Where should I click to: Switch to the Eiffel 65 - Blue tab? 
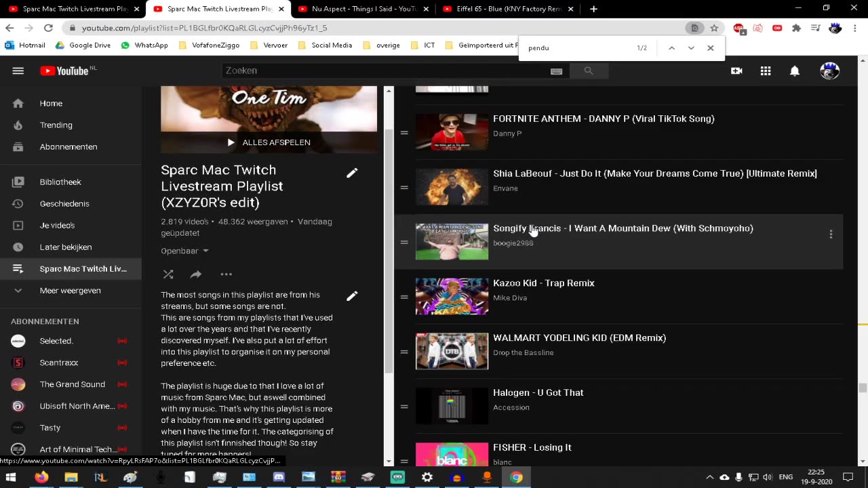[507, 9]
